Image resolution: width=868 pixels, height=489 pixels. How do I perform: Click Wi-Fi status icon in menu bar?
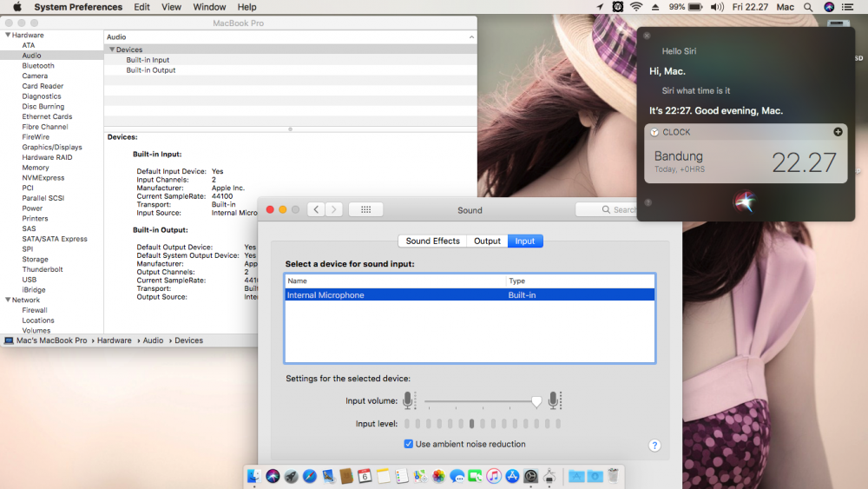pyautogui.click(x=636, y=7)
